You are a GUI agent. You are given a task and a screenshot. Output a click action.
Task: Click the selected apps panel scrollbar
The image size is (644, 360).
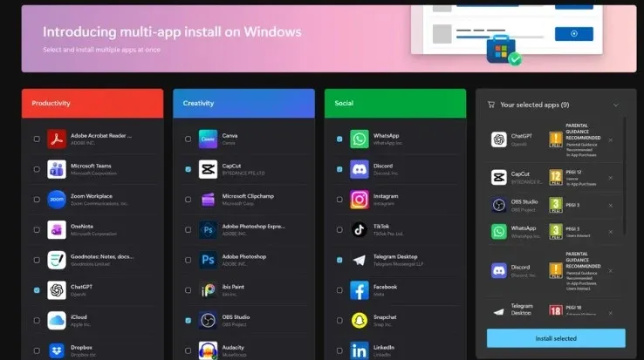[x=624, y=176]
